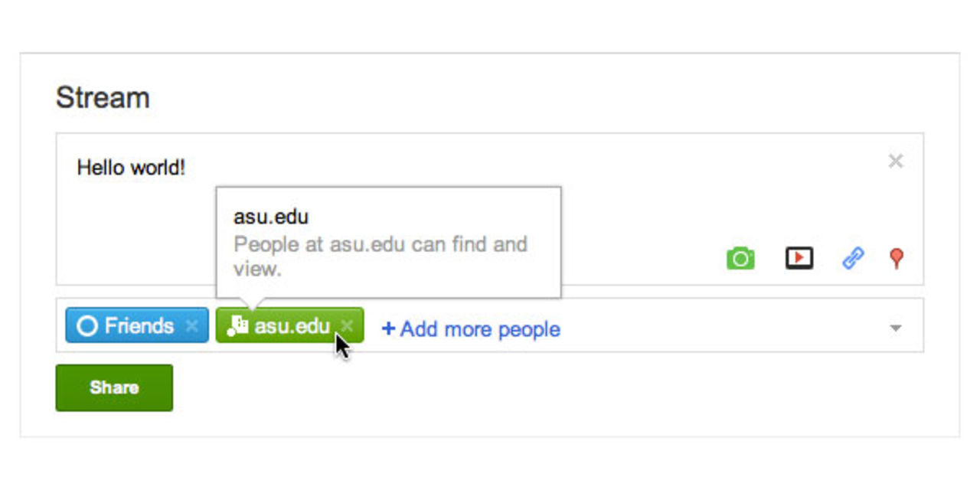Click the green camera icon to add photo
980x490 pixels.
740,259
